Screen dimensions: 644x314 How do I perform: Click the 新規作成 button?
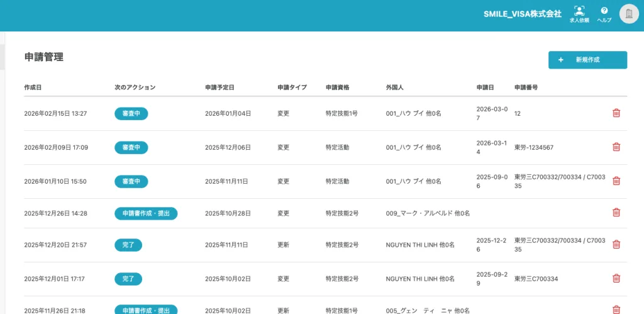pyautogui.click(x=587, y=60)
